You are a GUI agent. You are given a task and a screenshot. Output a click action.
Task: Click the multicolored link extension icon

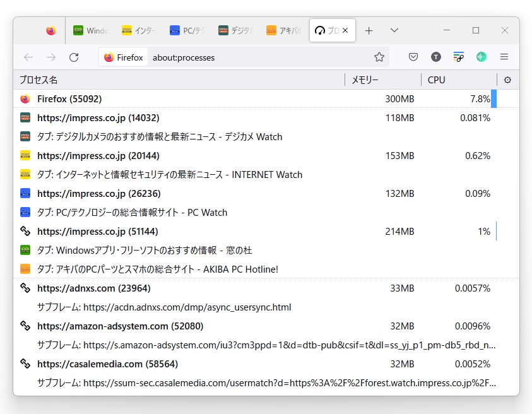pos(459,57)
